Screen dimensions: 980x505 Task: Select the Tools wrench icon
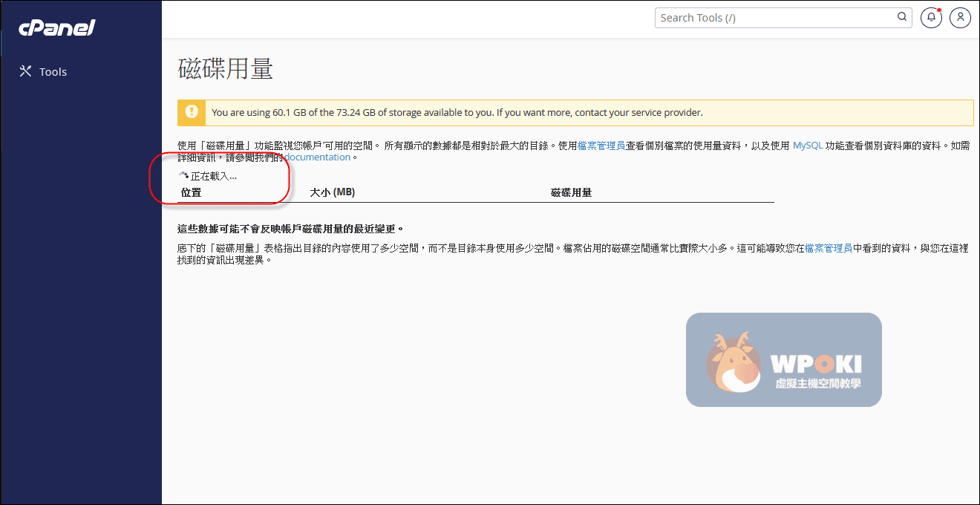[x=25, y=71]
